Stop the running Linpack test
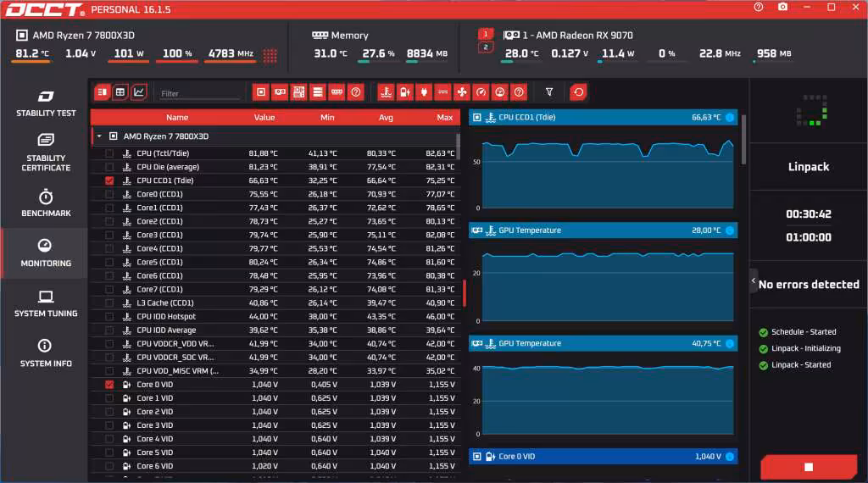 (x=809, y=467)
